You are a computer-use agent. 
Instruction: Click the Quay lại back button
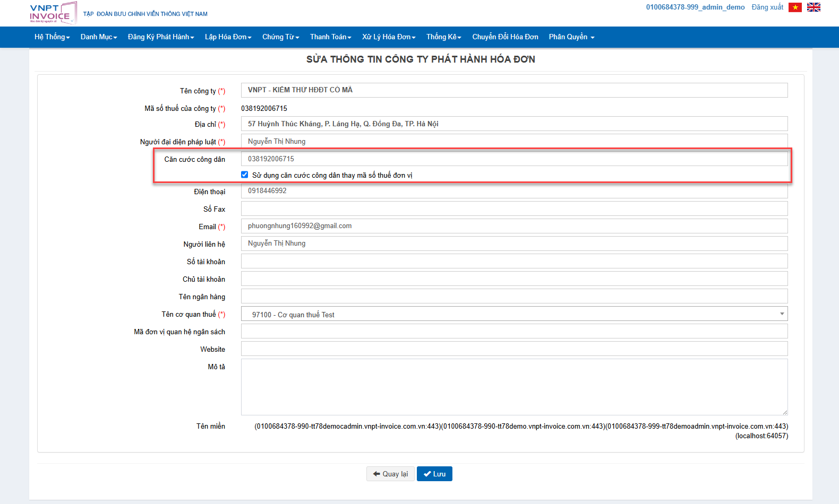click(390, 474)
